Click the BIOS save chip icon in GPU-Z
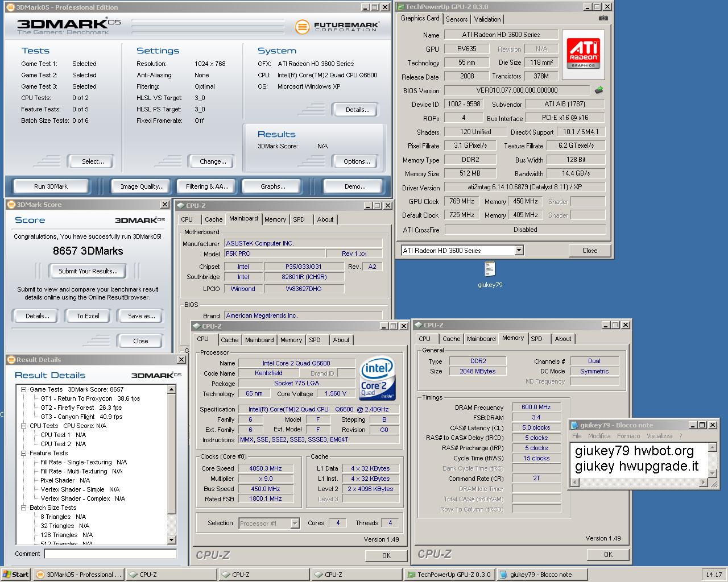The height and width of the screenshot is (582, 728). pos(598,90)
